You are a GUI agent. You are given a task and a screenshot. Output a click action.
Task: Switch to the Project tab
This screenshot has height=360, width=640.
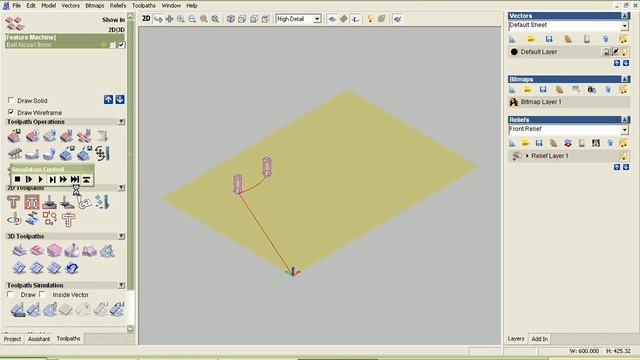tap(12, 339)
